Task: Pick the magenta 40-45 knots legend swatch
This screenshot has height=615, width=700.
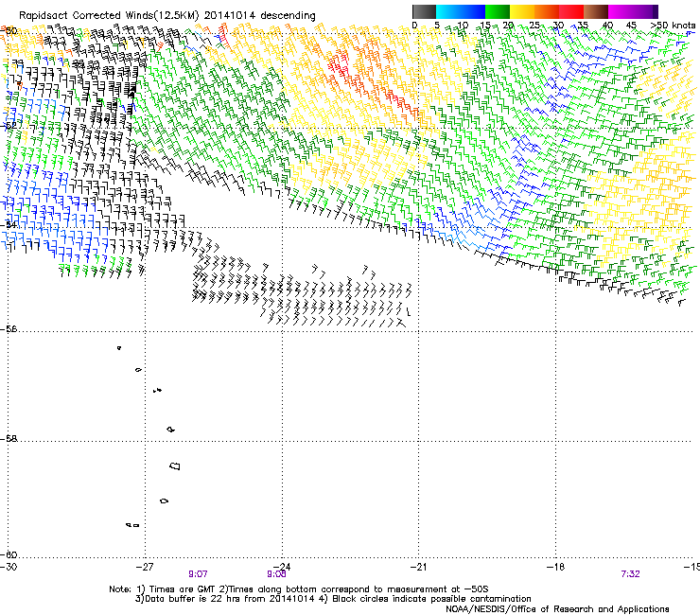Action: point(621,11)
